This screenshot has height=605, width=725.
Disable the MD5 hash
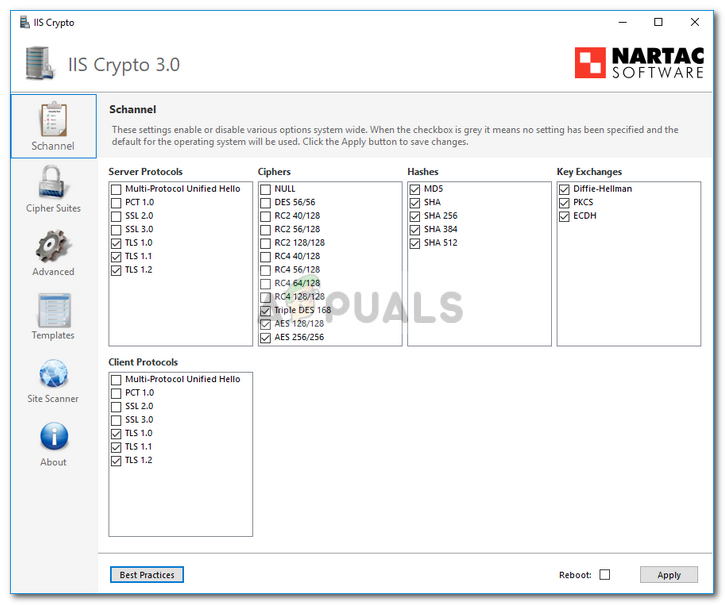tap(415, 189)
